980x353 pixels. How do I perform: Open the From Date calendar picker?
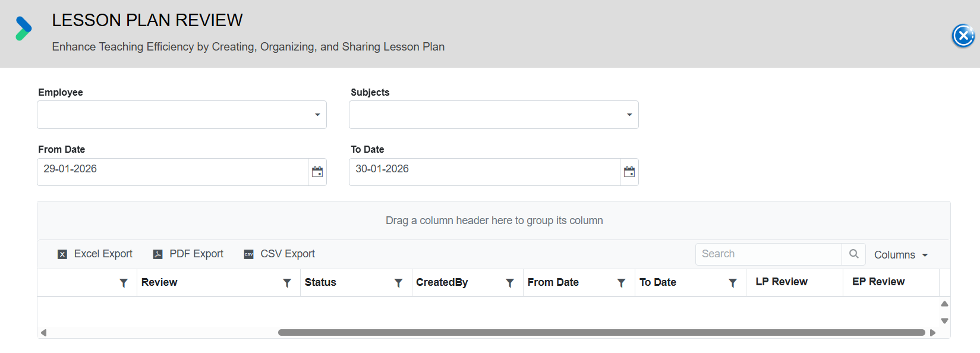(317, 172)
